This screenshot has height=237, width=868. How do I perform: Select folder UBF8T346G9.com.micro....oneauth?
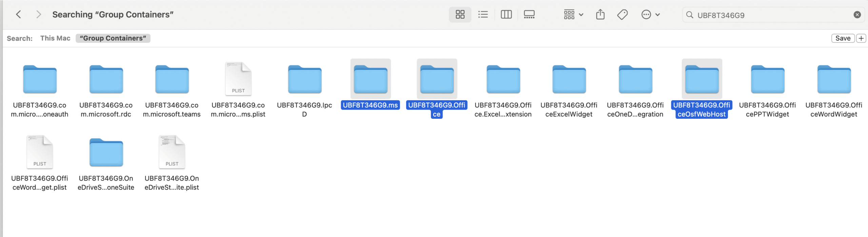coord(40,79)
